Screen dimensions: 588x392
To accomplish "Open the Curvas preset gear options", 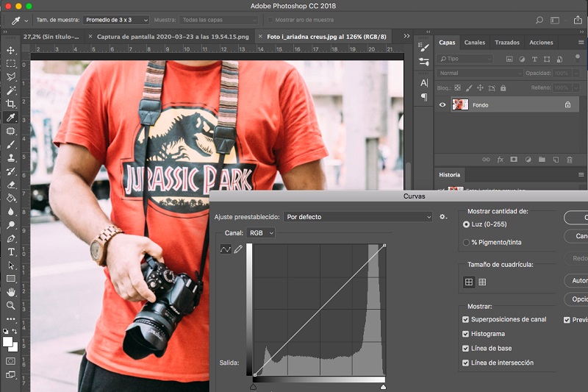I will 443,217.
